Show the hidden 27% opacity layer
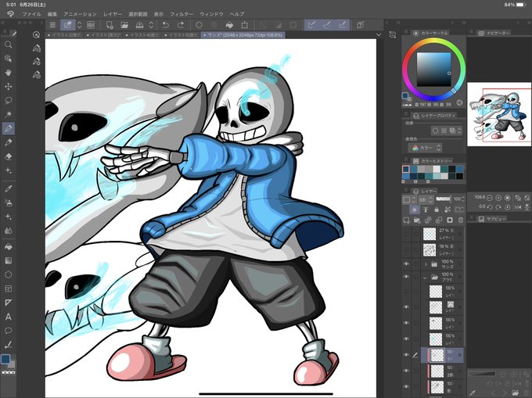 (406, 234)
